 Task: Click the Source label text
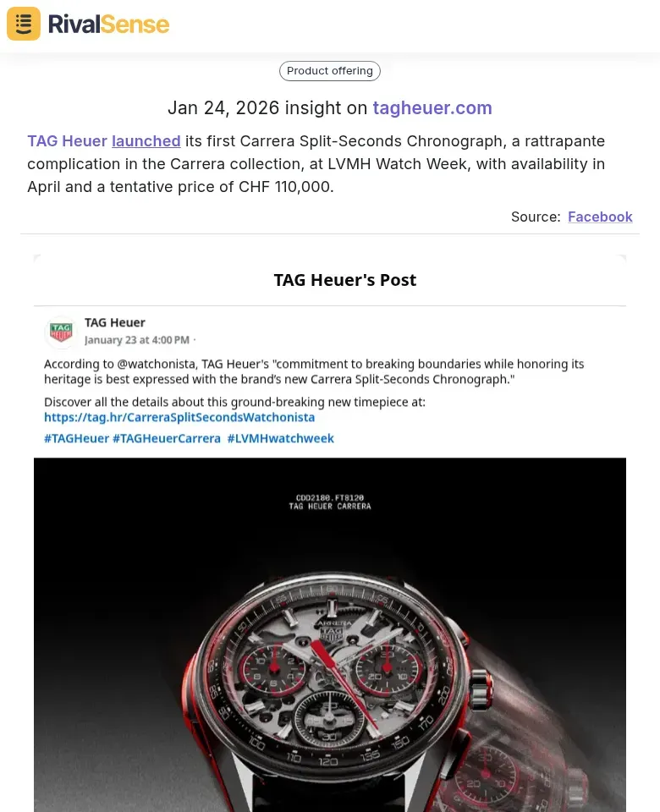click(536, 217)
